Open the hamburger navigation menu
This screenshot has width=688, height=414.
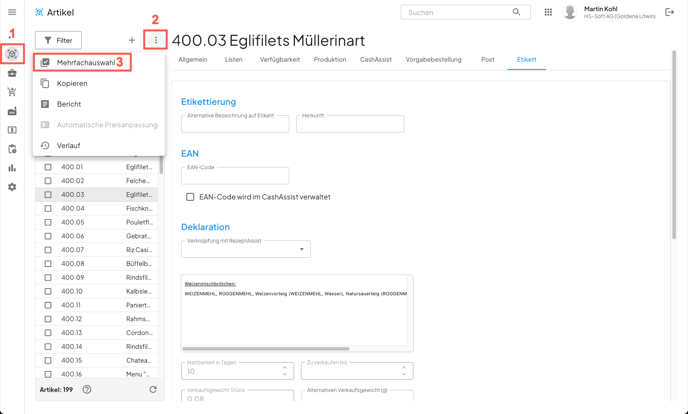12,12
